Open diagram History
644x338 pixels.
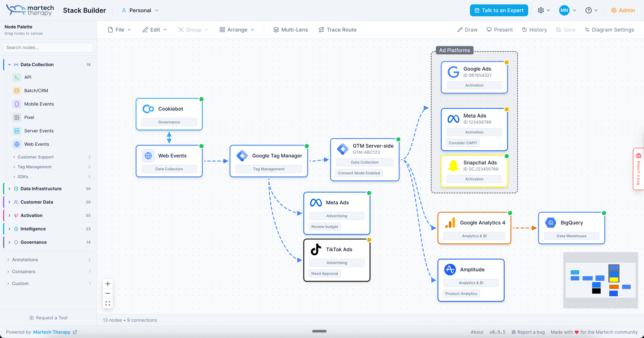[x=534, y=29]
